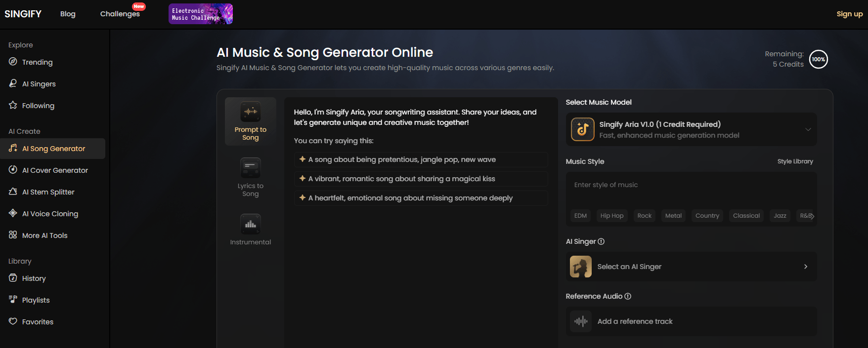868x348 pixels.
Task: Open the Challenges menu item
Action: 120,14
